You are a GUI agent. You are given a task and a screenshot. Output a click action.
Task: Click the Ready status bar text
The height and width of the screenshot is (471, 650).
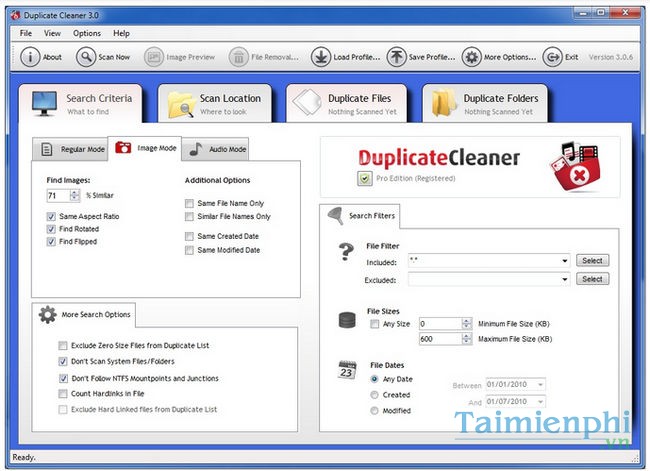pos(24,457)
